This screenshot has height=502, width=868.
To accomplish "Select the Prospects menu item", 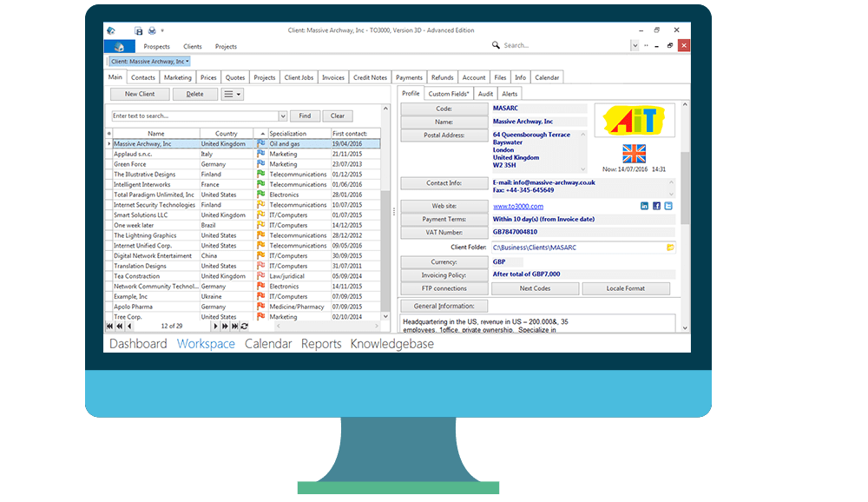I will [x=156, y=46].
